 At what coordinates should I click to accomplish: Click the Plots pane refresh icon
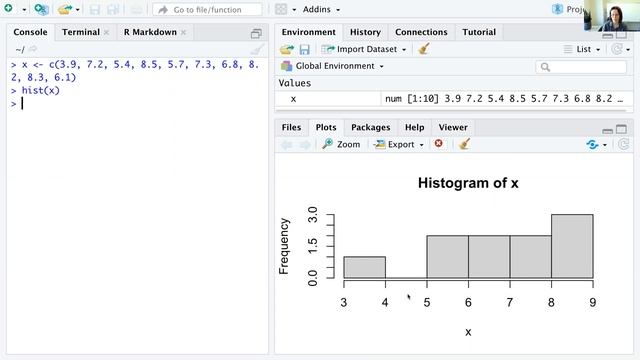coord(623,144)
